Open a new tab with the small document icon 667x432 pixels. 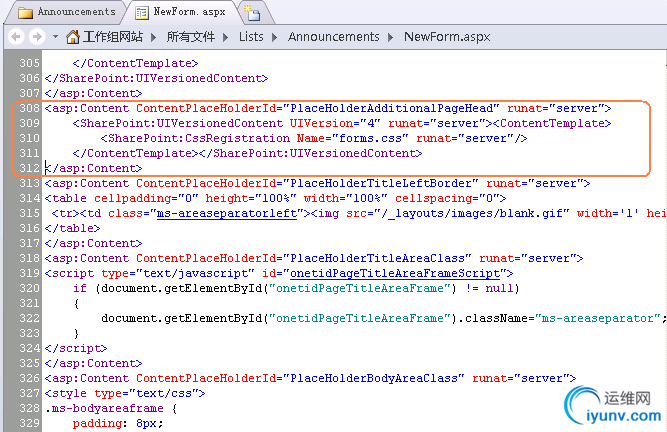pos(255,13)
